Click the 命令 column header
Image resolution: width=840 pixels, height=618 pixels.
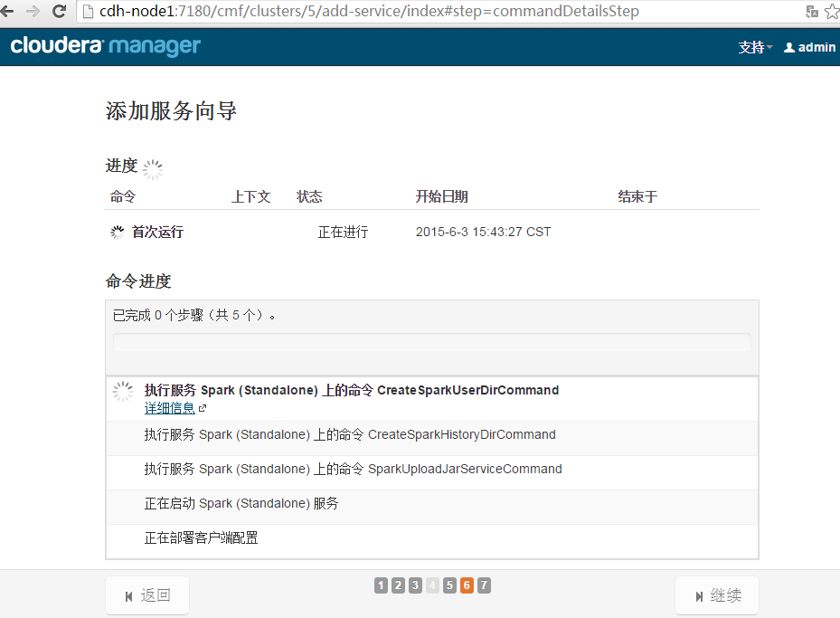[x=123, y=196]
